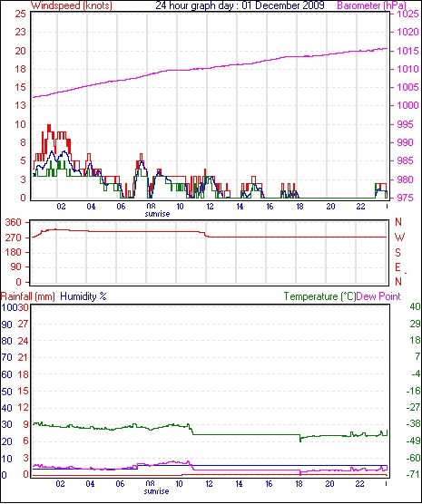Click the 50 humidity scale value
The height and width of the screenshot is (504, 422).
6,392
